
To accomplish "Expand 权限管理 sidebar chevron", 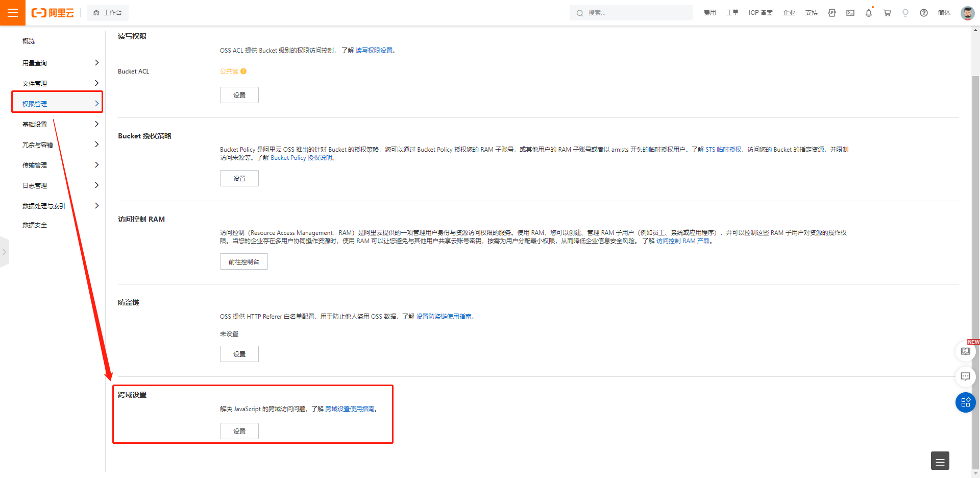I will pos(96,104).
